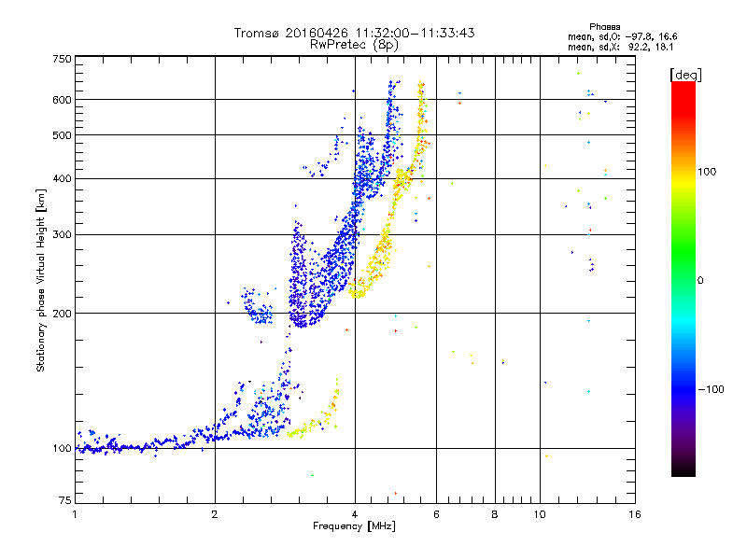Click the x-axis tick label '16'
The width and height of the screenshot is (747, 560).
click(635, 514)
